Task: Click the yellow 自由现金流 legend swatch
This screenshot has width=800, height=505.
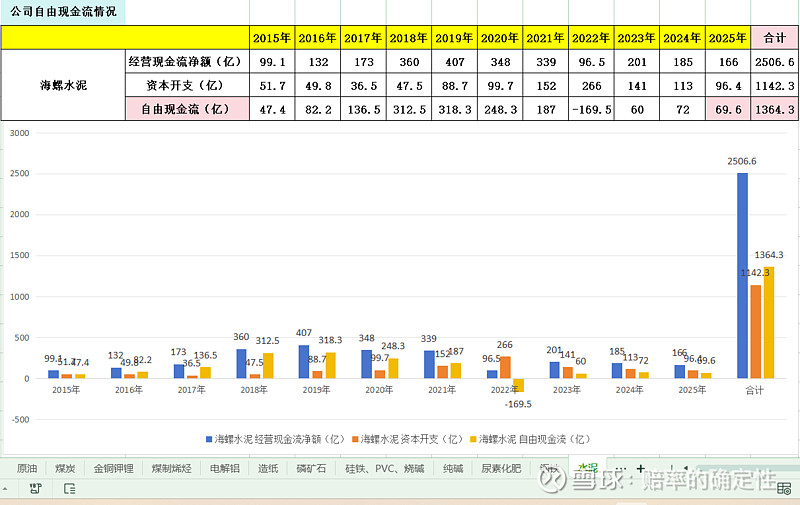Action: click(473, 439)
